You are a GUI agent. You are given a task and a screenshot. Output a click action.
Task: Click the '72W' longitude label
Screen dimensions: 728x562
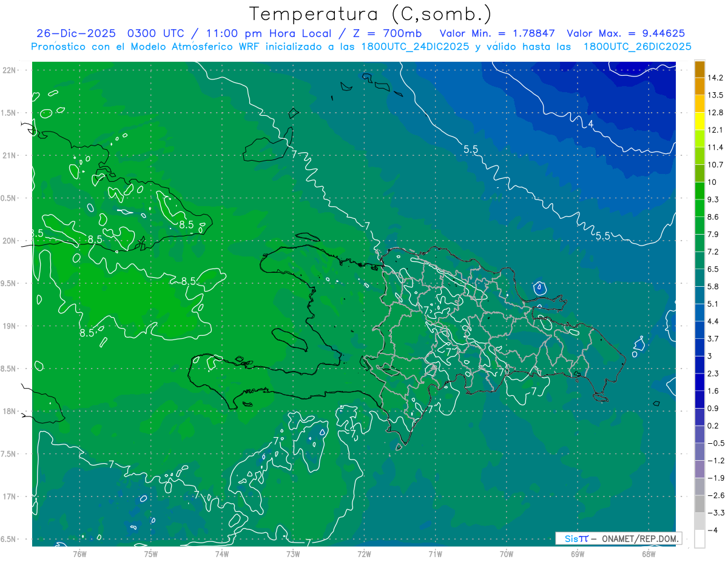tap(364, 554)
